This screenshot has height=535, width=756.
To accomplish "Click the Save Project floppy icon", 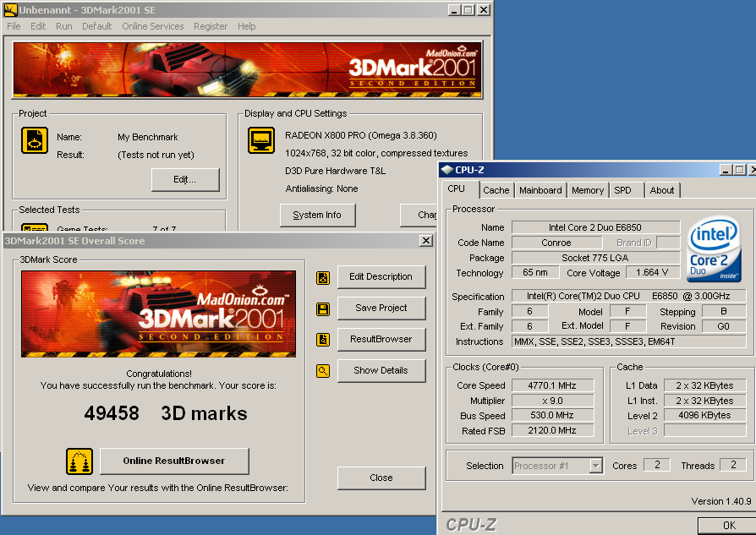I will 323,309.
